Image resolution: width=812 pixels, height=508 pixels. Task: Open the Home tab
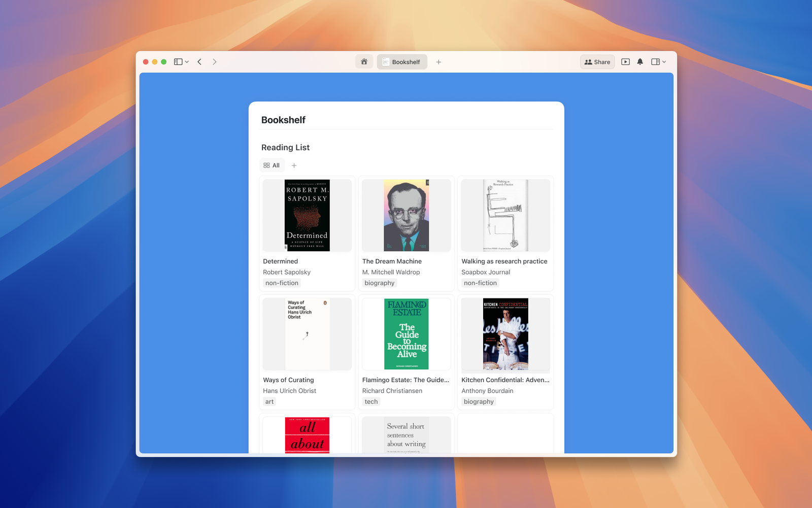(364, 62)
